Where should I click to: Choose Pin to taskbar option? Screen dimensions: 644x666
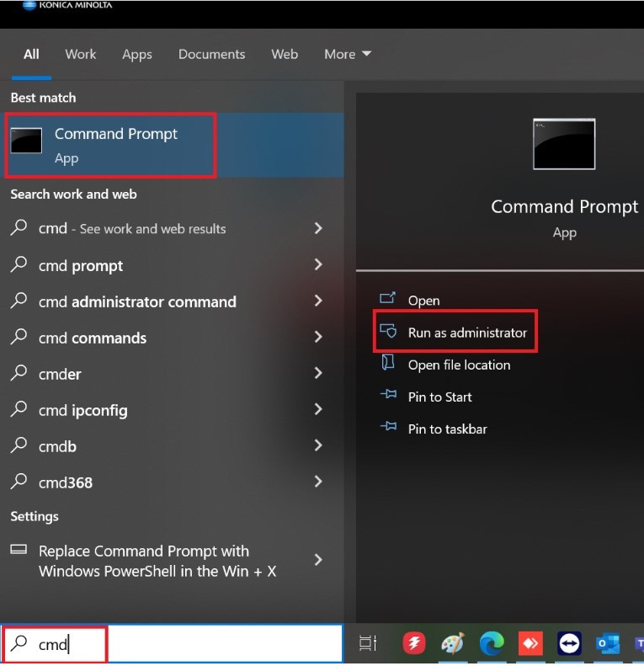click(447, 429)
